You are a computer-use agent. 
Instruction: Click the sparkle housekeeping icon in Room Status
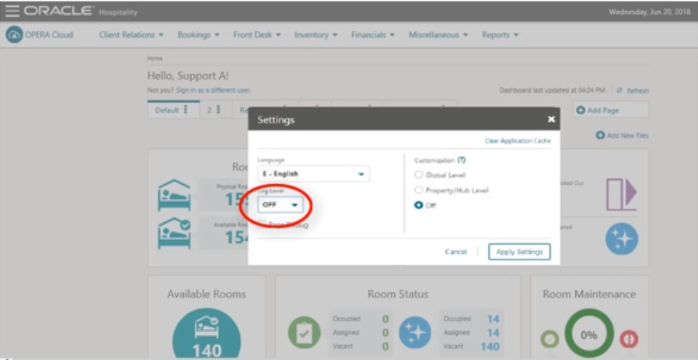point(414,333)
